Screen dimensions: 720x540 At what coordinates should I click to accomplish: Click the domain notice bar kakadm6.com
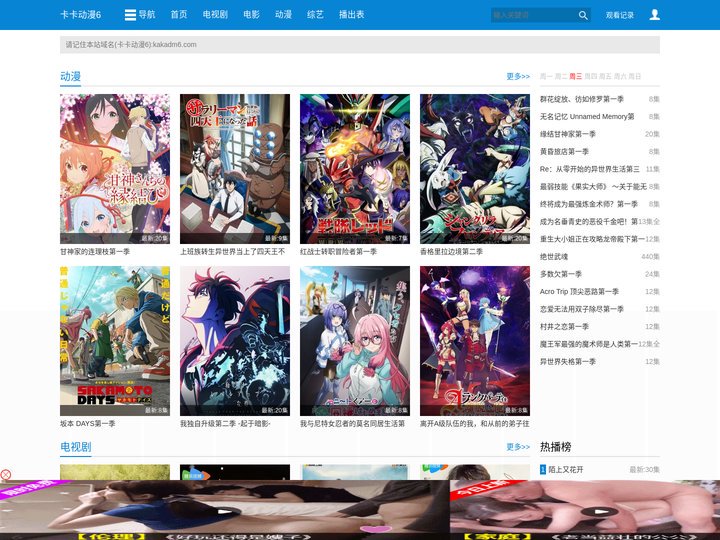(360, 45)
